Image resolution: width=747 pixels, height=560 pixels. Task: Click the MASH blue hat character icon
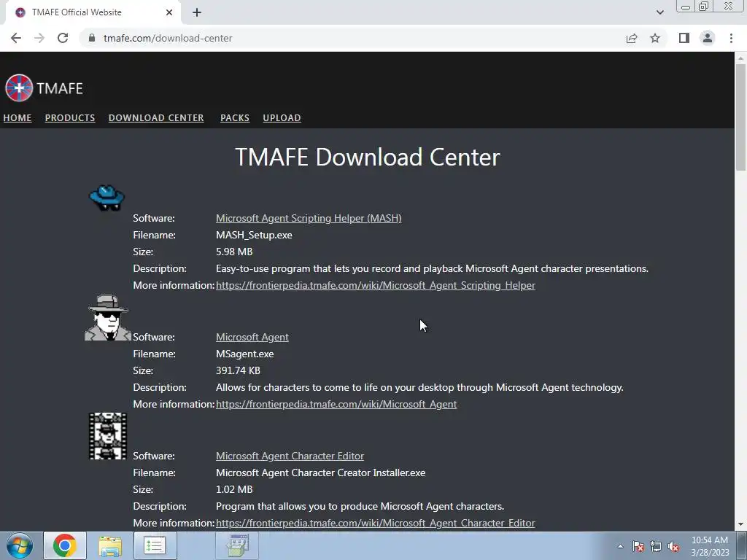coord(107,197)
